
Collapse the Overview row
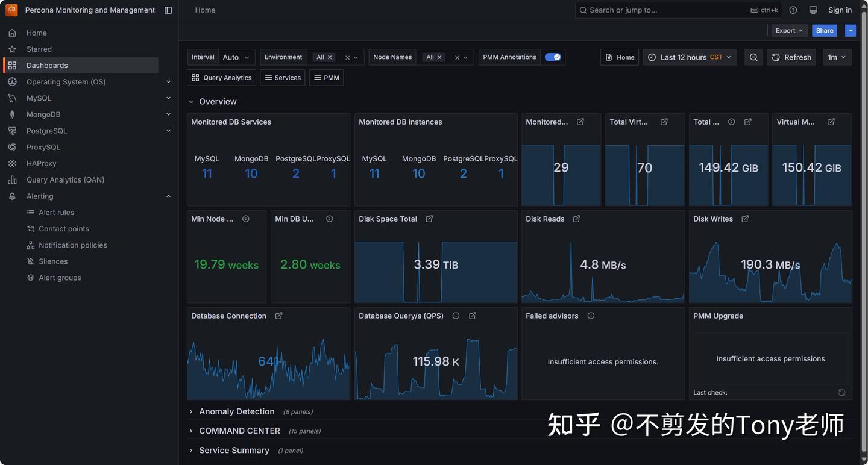point(191,102)
